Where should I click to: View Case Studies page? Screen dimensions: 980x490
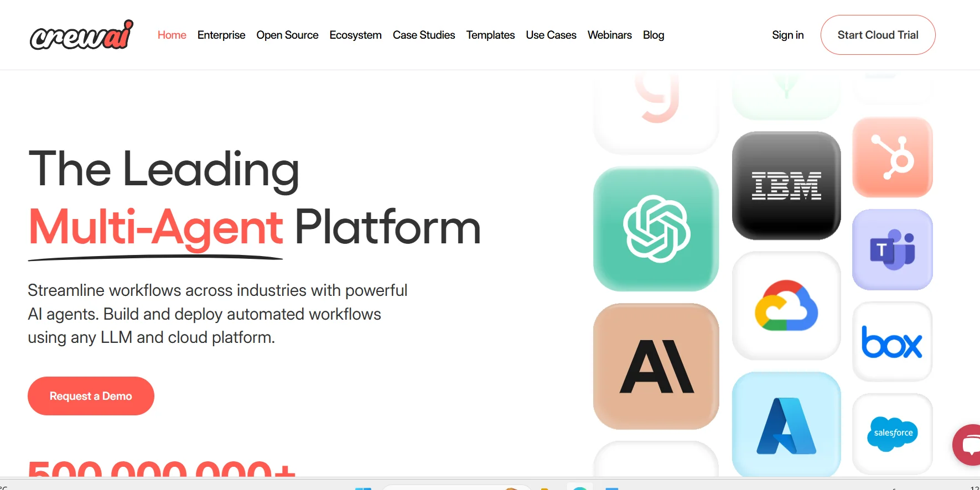point(424,35)
